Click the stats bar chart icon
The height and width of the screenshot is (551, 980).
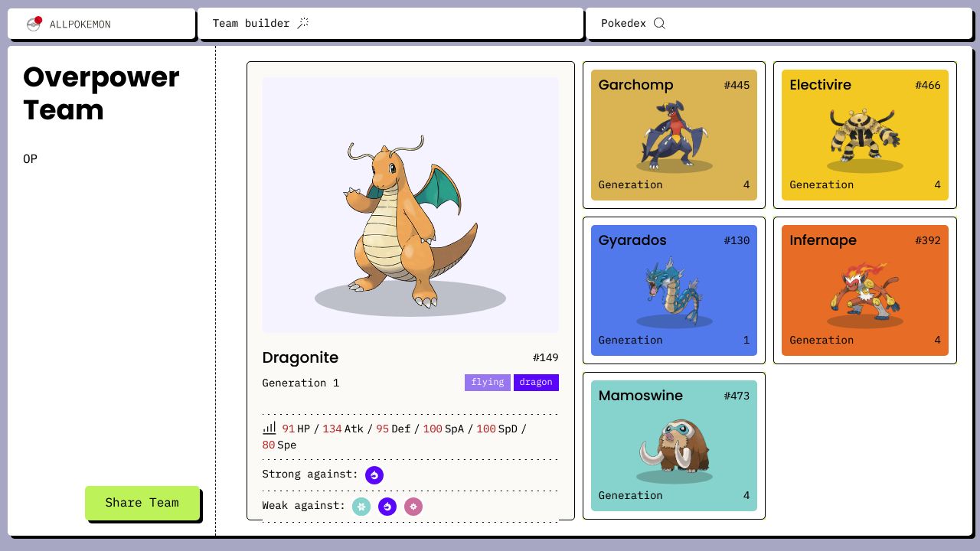[x=269, y=428]
